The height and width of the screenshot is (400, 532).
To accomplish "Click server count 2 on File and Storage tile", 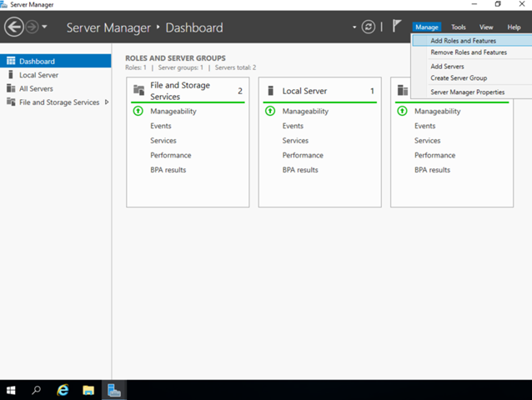I will [240, 91].
